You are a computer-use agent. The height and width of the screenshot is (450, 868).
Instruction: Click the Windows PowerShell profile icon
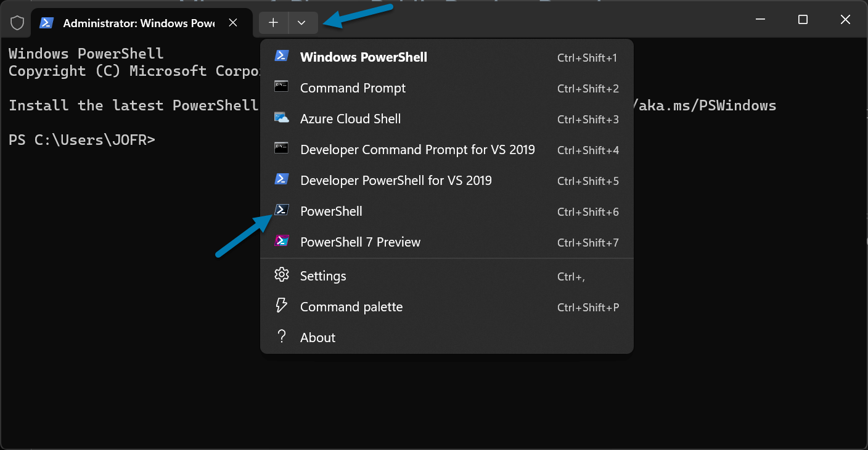click(x=282, y=56)
